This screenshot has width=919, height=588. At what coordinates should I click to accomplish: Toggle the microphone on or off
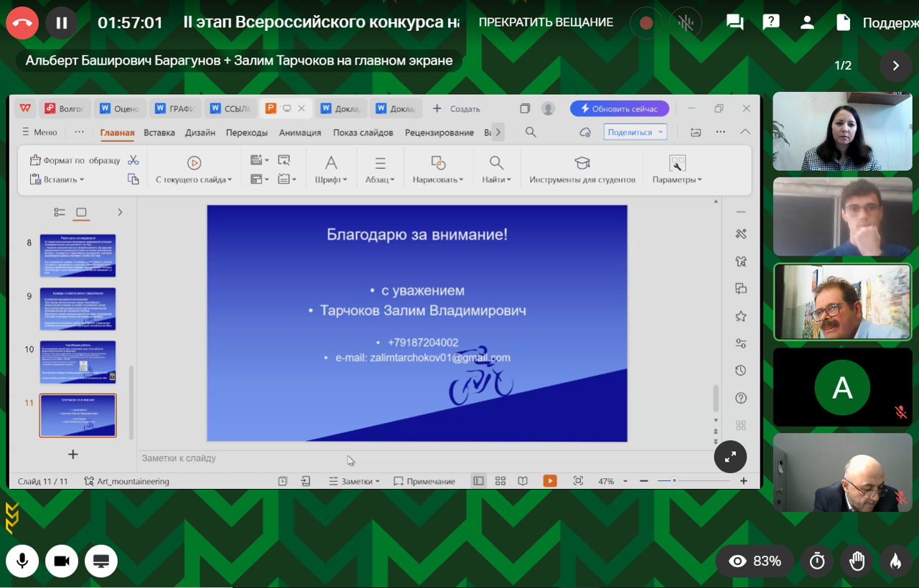click(22, 561)
